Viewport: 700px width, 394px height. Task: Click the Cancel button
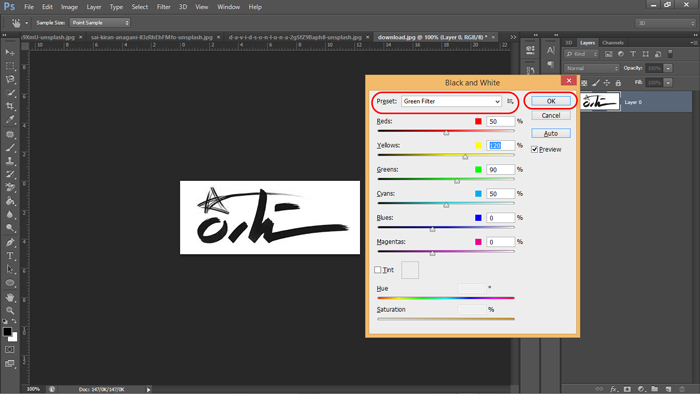click(551, 116)
